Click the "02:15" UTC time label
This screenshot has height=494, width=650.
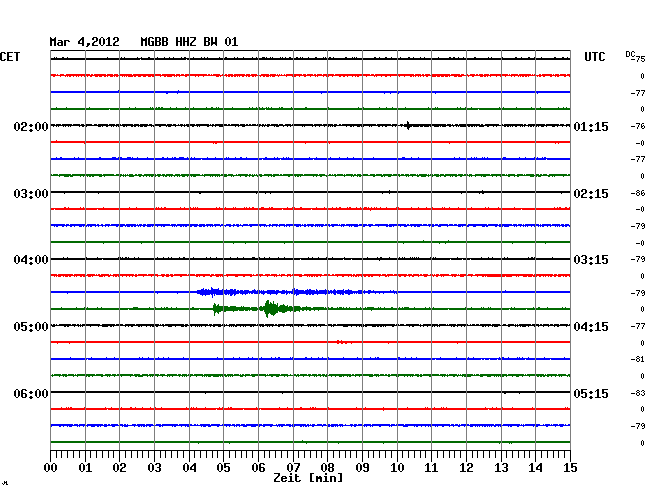[591, 194]
